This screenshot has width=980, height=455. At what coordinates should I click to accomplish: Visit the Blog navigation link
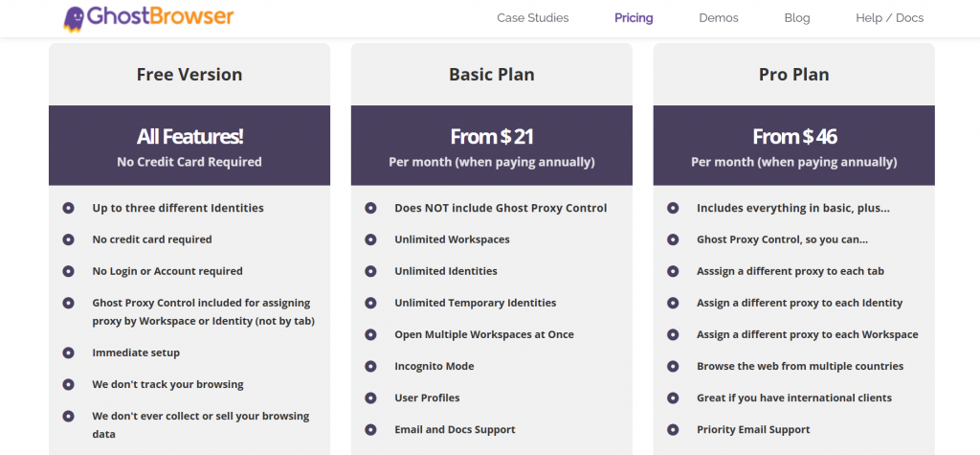796,18
